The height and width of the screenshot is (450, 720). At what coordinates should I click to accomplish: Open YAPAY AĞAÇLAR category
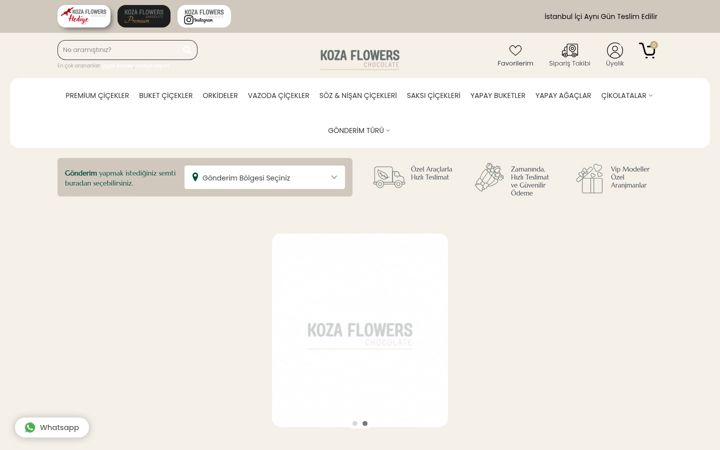(x=563, y=96)
